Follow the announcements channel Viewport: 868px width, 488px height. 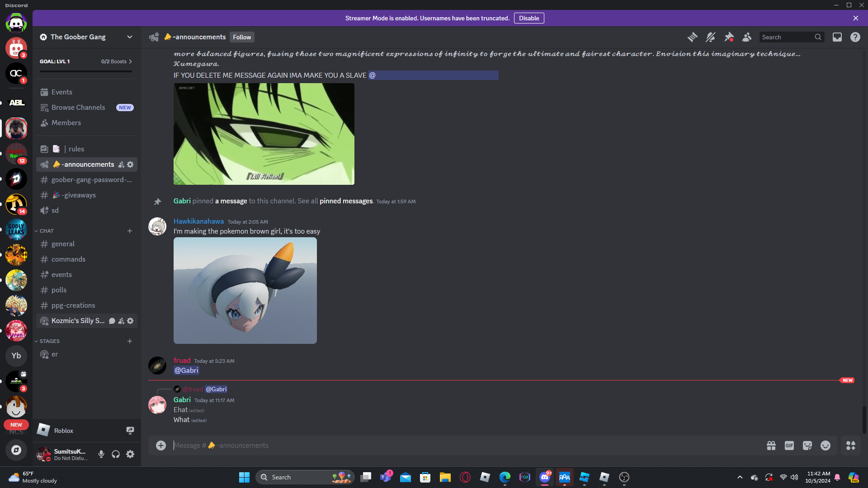click(242, 37)
